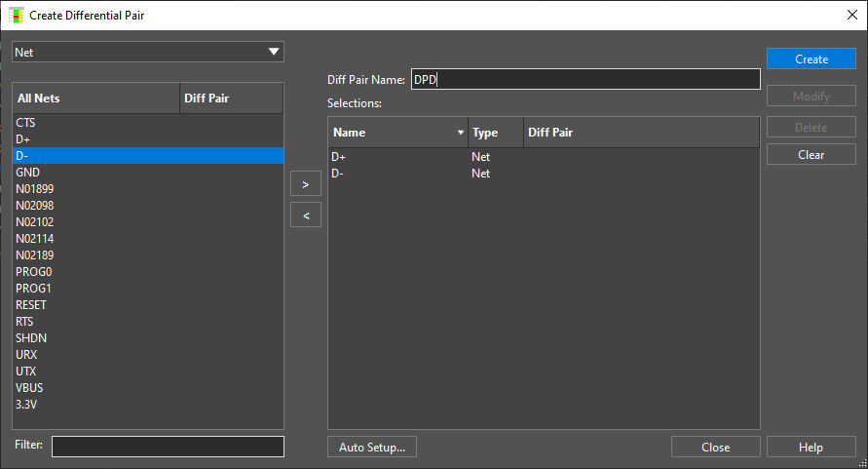868x469 pixels.
Task: Select D+ row in Selections table
Action: pyautogui.click(x=544, y=157)
